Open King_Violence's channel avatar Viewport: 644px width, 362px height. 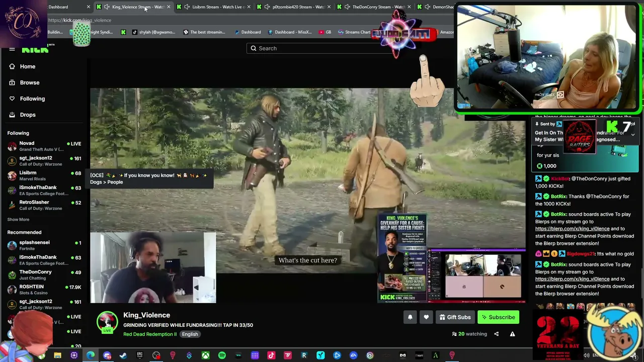(x=107, y=322)
